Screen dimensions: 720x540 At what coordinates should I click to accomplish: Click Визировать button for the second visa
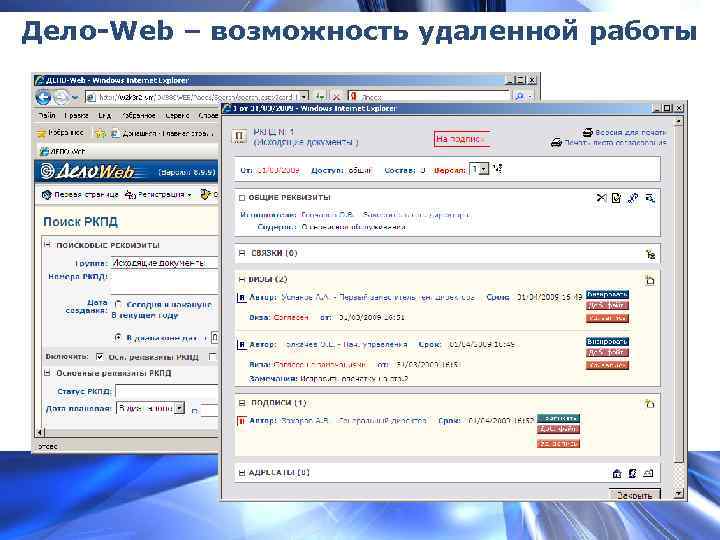click(x=607, y=342)
